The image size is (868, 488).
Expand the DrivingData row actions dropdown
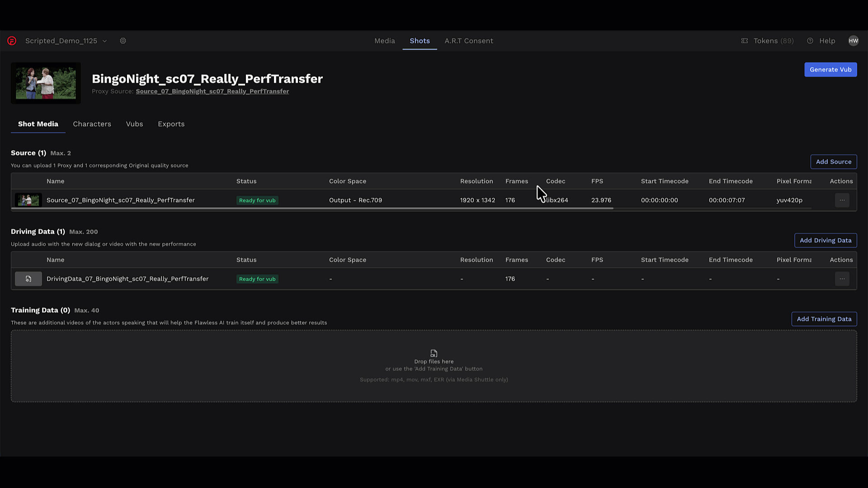coord(842,279)
